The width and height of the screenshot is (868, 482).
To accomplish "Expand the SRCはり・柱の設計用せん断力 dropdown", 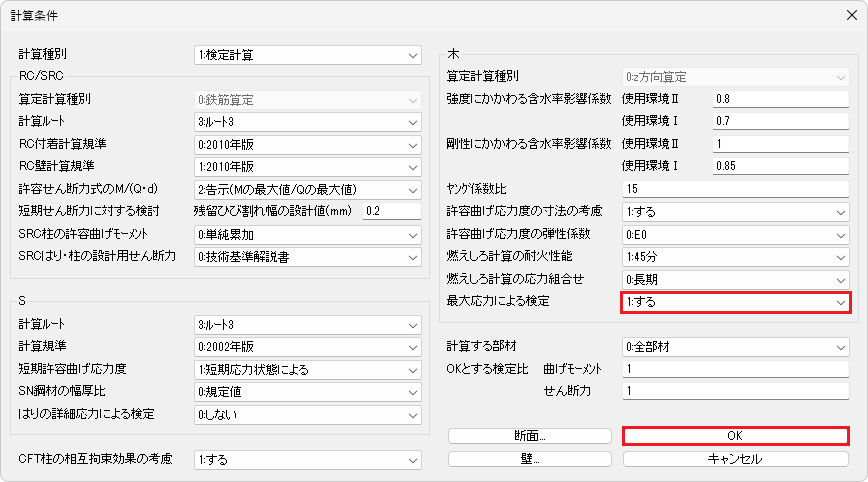I will [308, 257].
